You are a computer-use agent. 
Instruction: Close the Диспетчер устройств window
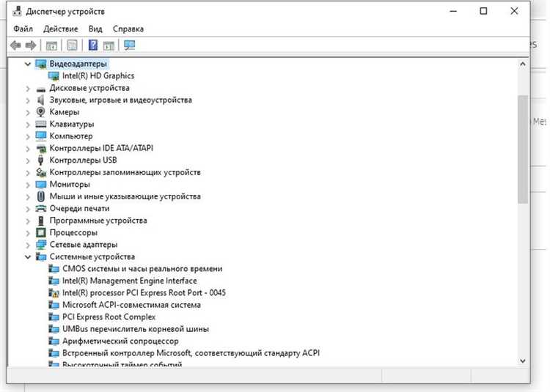[514, 11]
